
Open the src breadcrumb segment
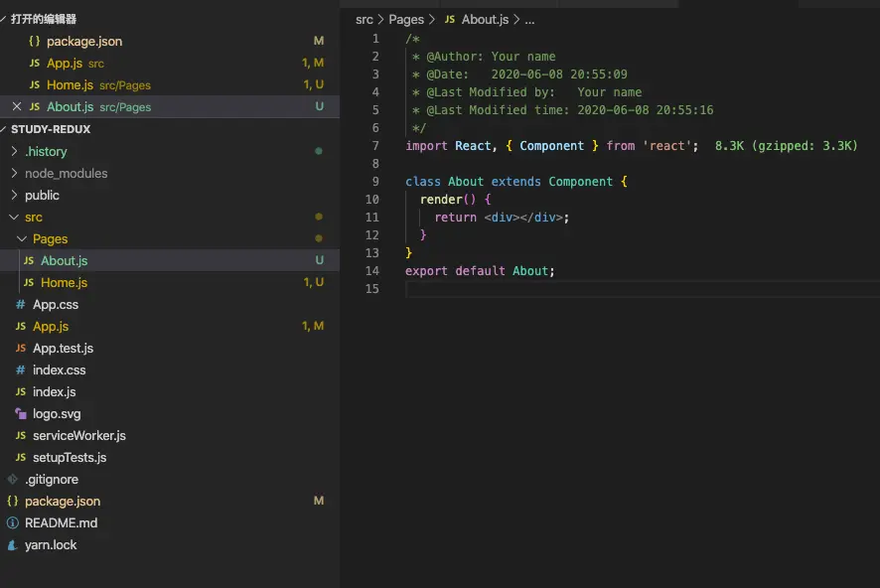[365, 20]
